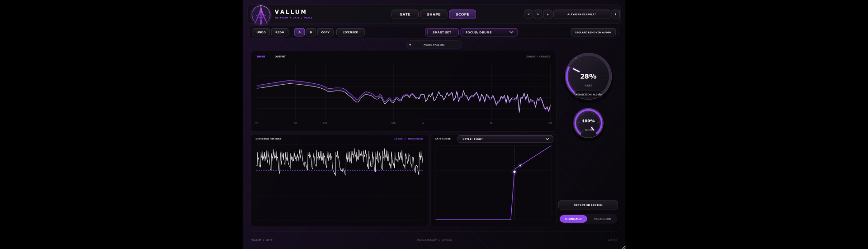Screen dimensions: 868x249
Task: Switch to state B
Action: point(311,32)
